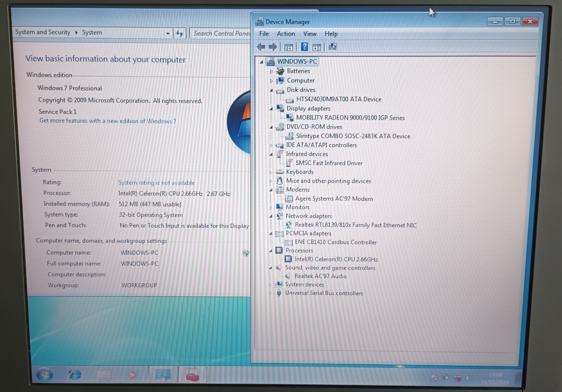Image resolution: width=562 pixels, height=392 pixels.
Task: Click 'System' breadcrumb in address bar
Action: (92, 33)
